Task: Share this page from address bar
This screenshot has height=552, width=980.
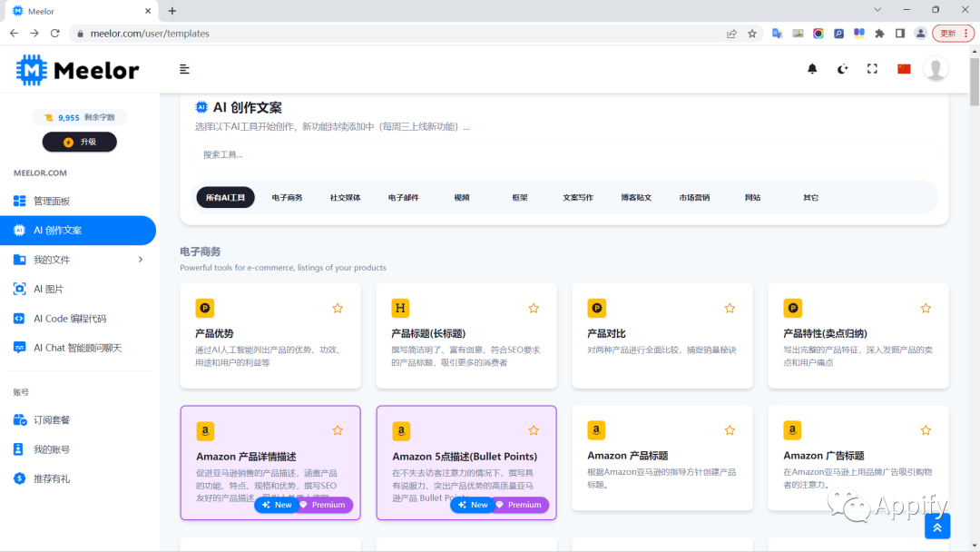Action: tap(731, 33)
